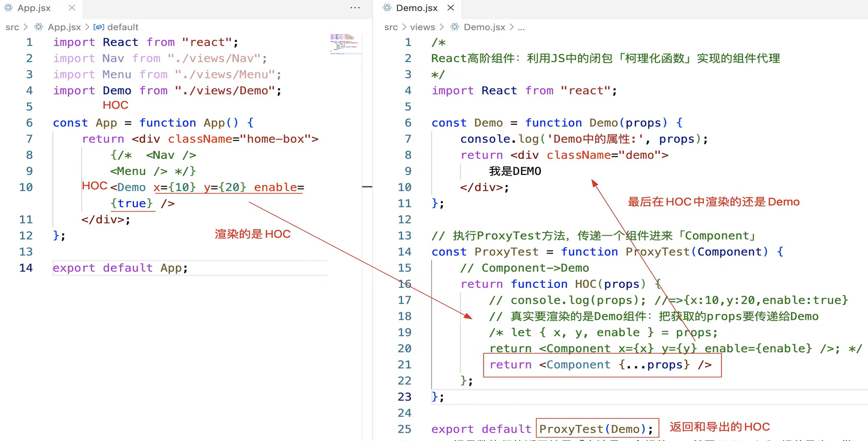This screenshot has width=868, height=441.
Task: Click 'export default' keyword in Demo.jsx
Action: [481, 429]
